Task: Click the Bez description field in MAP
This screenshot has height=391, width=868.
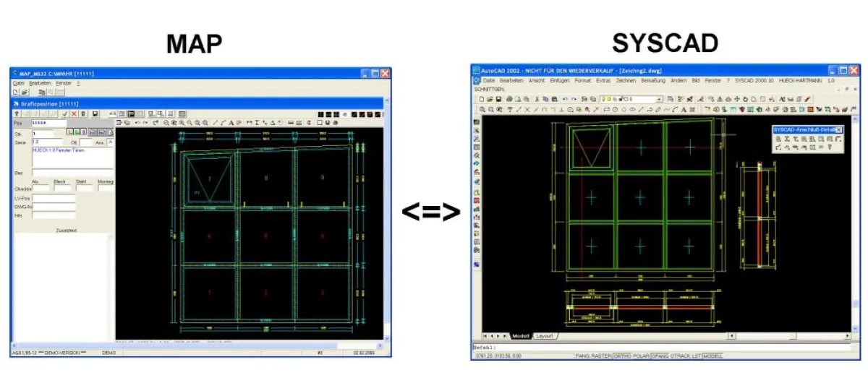Action: click(73, 173)
